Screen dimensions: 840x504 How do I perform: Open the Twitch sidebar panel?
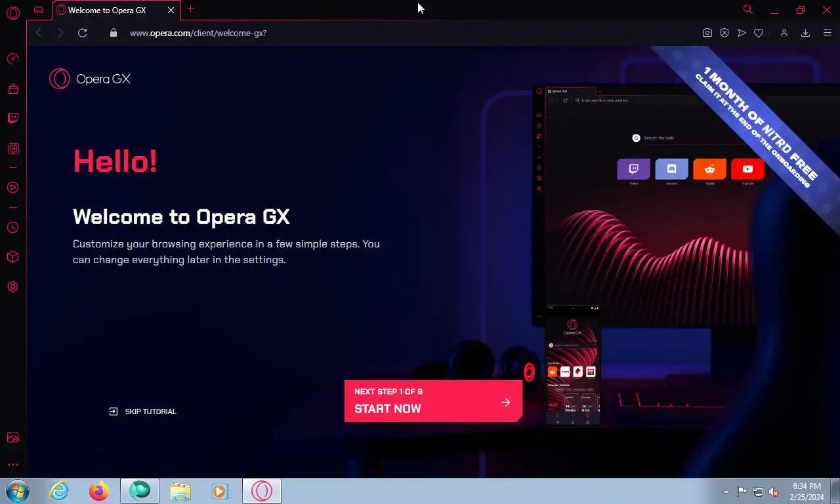(x=12, y=119)
